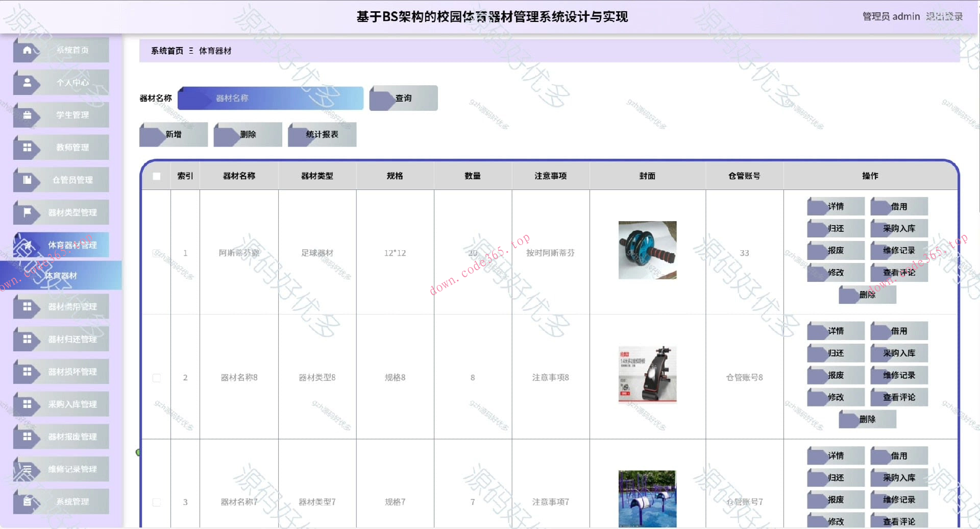
Task: Click the grid icon for 教师管理
Action: point(27,148)
